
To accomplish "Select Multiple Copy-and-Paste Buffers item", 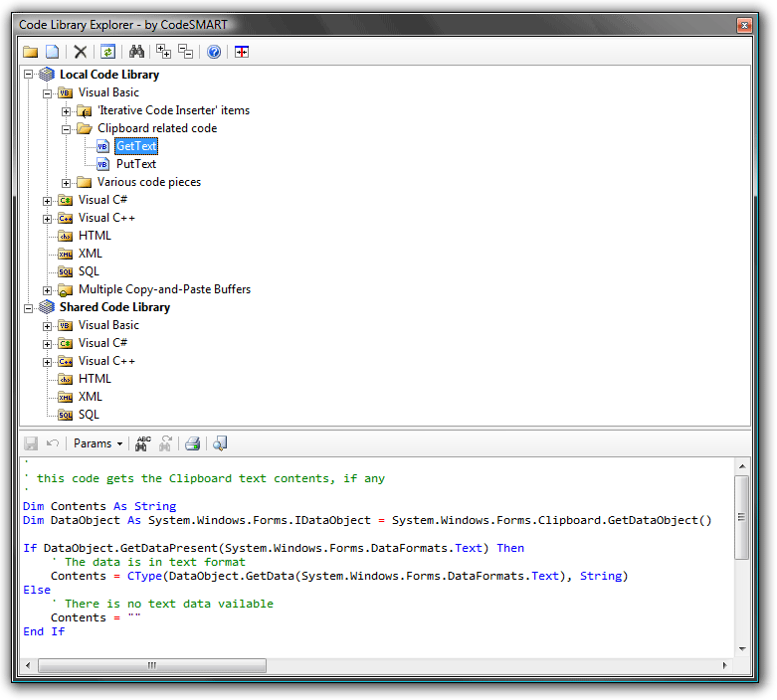I will (x=164, y=288).
